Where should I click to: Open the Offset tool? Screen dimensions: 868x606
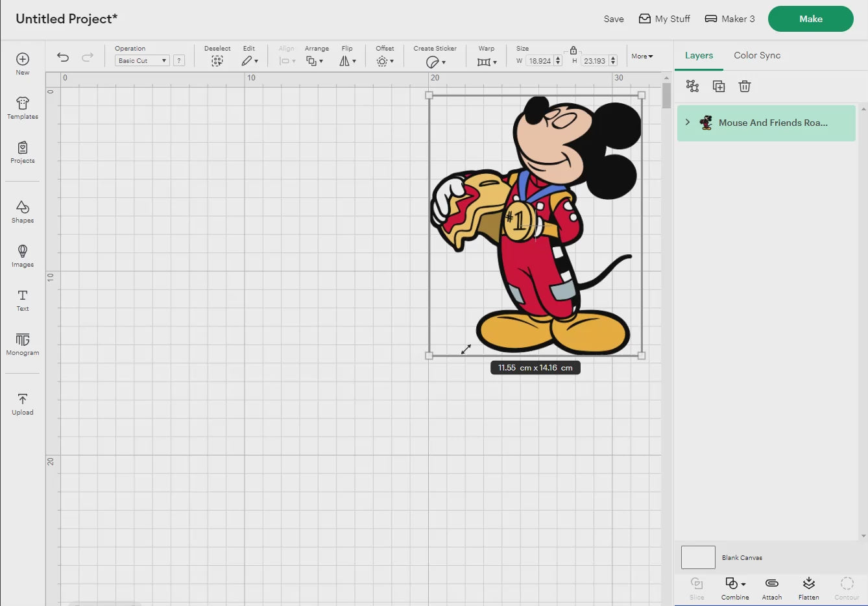pos(385,61)
